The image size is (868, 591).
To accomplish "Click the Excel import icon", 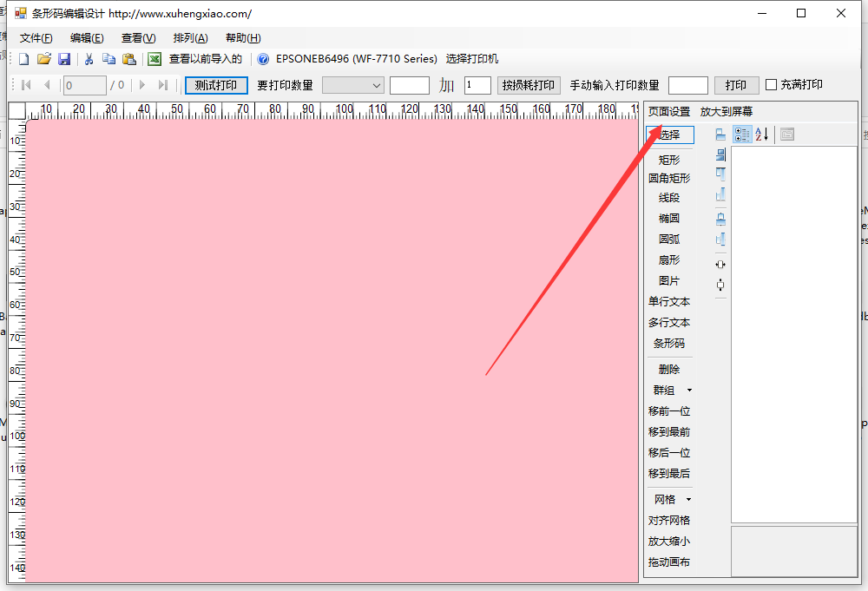I will coord(155,59).
